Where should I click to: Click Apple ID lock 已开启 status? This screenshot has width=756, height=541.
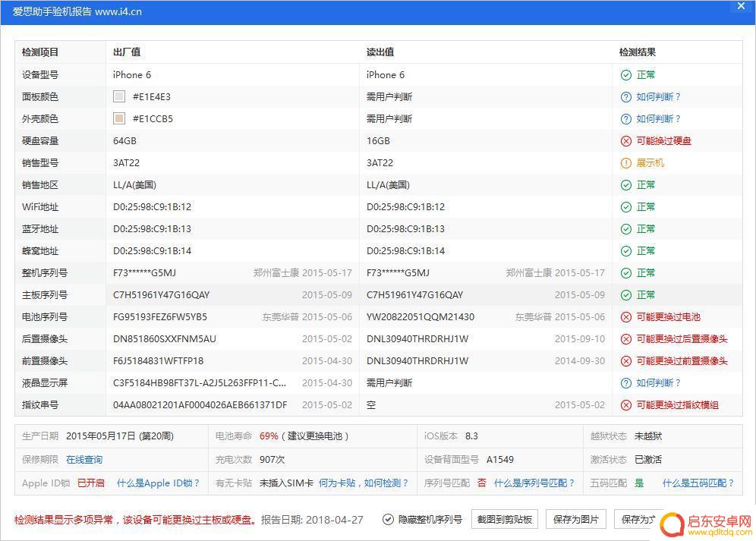click(x=91, y=483)
